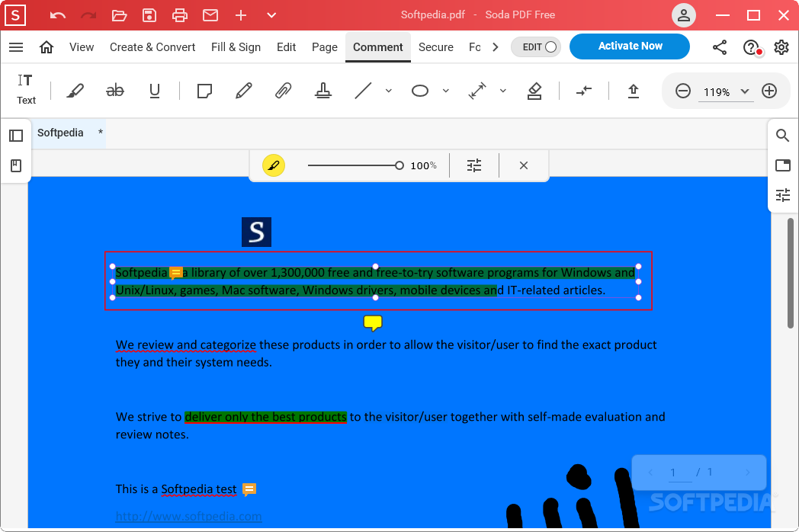Click the Redo arrow in title bar
The image size is (799, 532).
click(88, 15)
